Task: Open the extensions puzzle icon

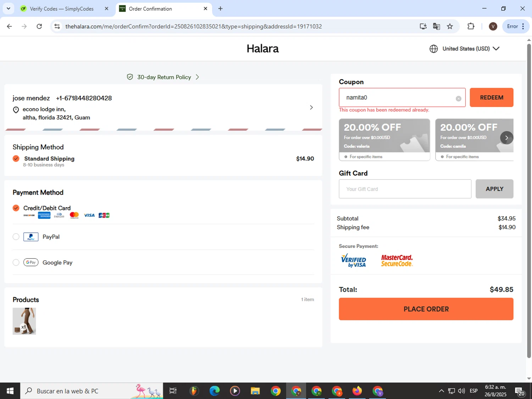Action: point(471,26)
